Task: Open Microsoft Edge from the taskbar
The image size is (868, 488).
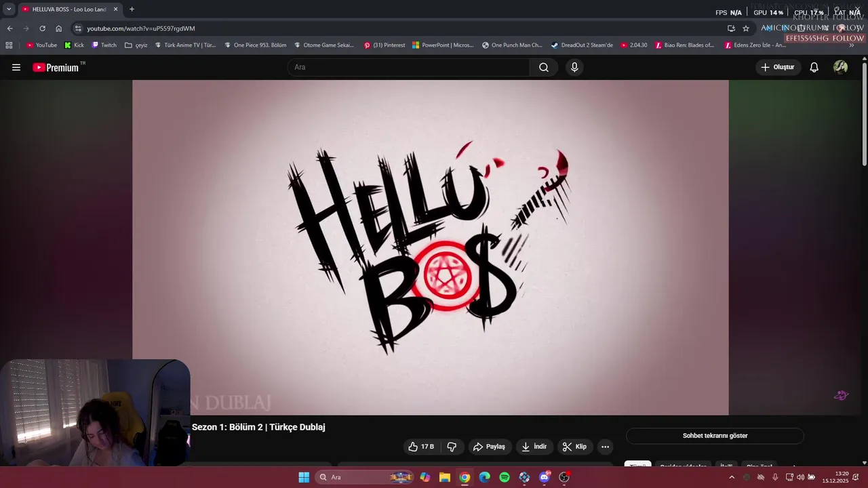Action: (x=484, y=477)
